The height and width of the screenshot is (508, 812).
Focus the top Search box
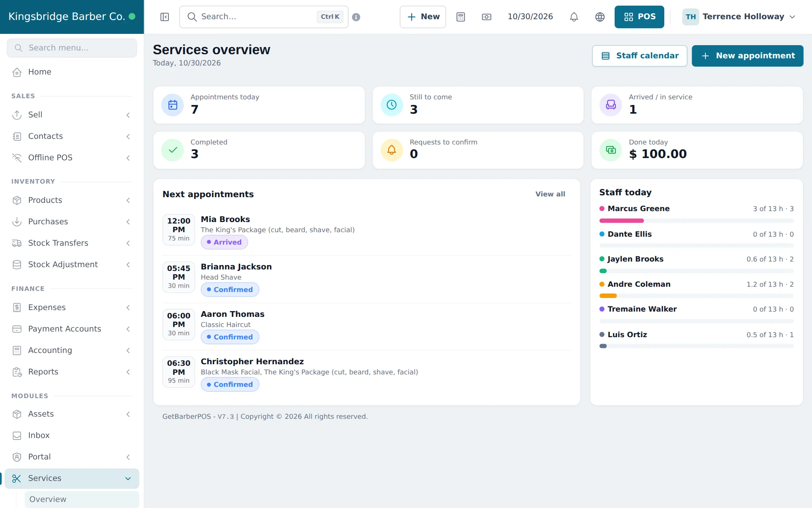(x=264, y=17)
